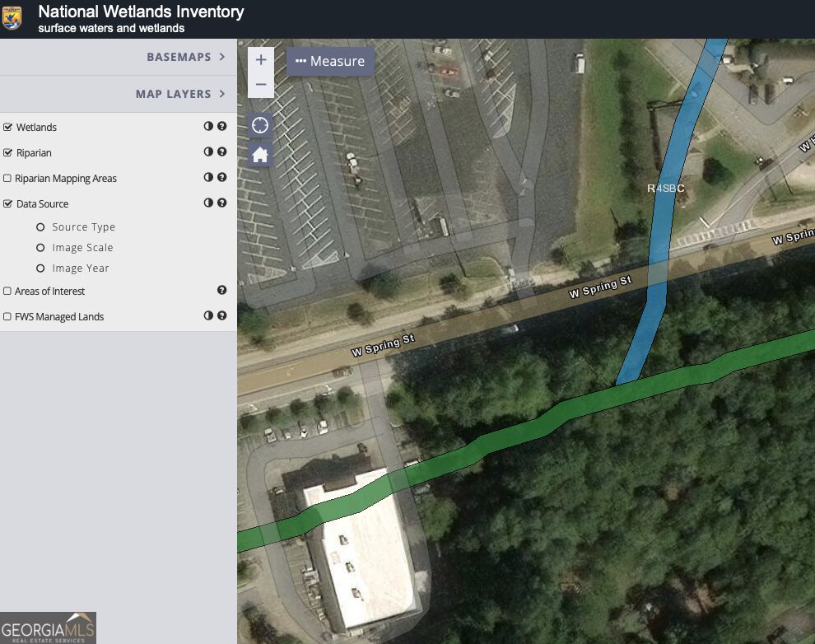Adjust FWS Managed Lands transparency icon

point(208,315)
